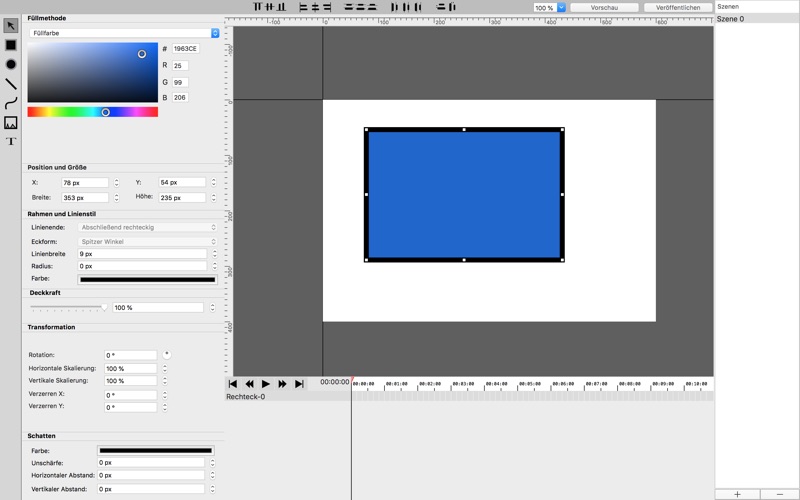Click the Vertikale Skalierung stepper
This screenshot has height=500, width=800.
[165, 381]
